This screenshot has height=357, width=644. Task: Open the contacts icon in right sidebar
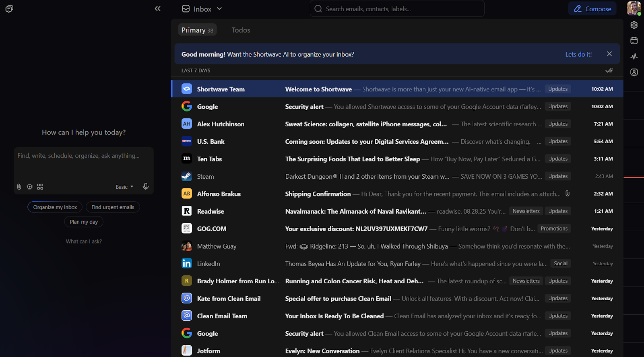click(x=634, y=72)
